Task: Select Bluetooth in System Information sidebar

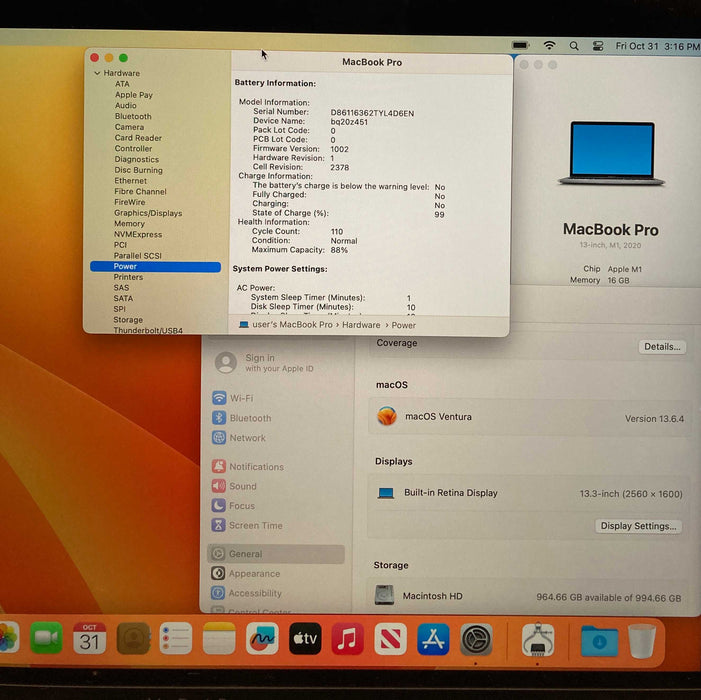Action: (133, 116)
